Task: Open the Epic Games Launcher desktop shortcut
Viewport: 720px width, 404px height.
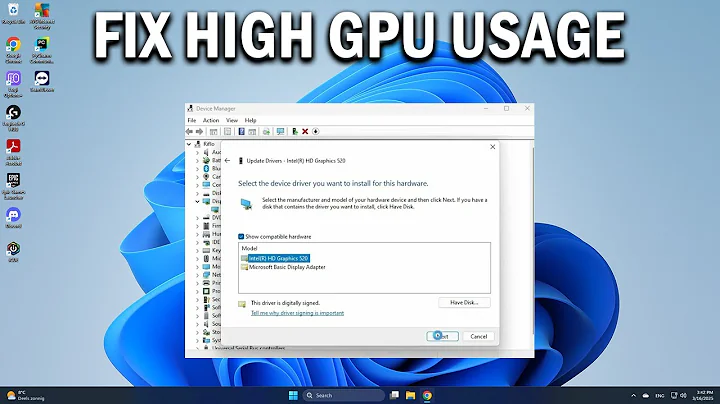Action: pyautogui.click(x=13, y=186)
